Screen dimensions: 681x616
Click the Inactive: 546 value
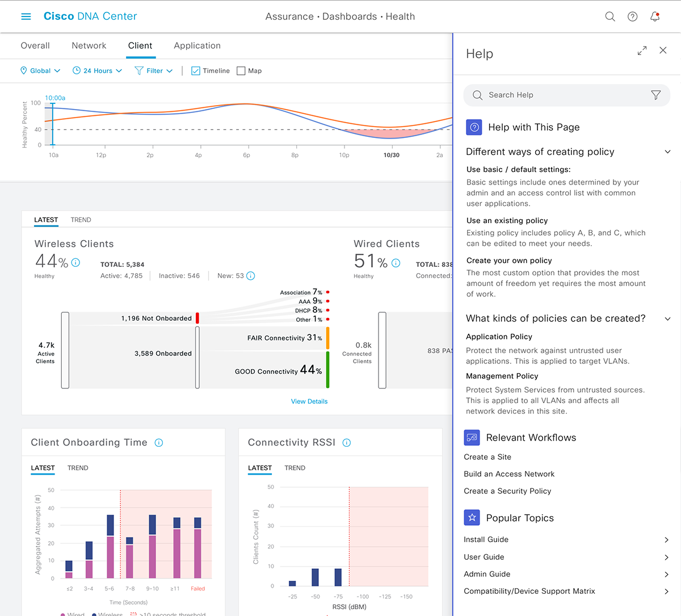pos(179,276)
